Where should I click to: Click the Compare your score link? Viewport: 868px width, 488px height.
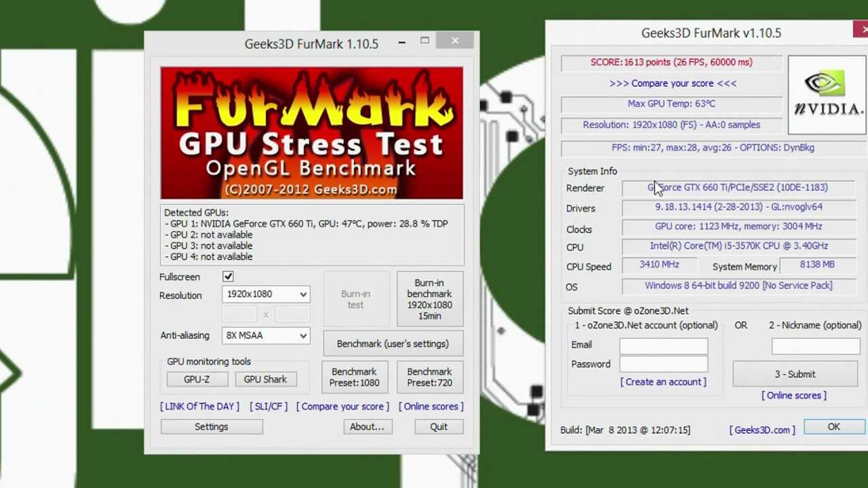click(x=342, y=406)
